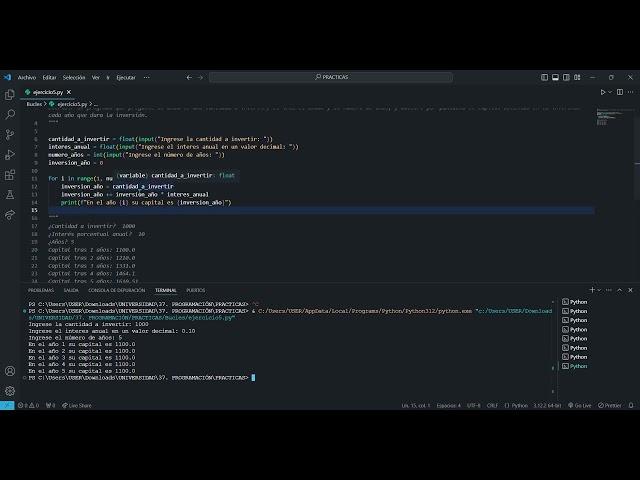Click Prettier in status bar
Viewport: 640px width, 480px height.
click(610, 405)
